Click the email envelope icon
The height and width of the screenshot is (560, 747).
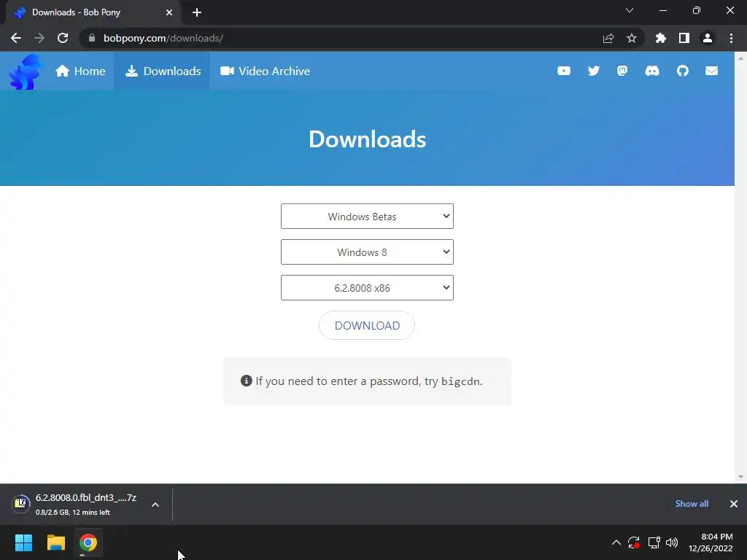pos(711,71)
